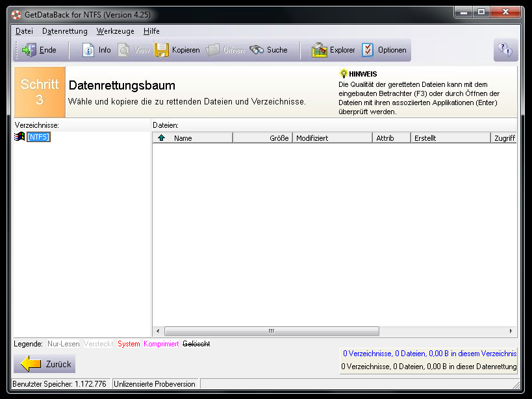Click the Suche toolbar label

pos(277,50)
